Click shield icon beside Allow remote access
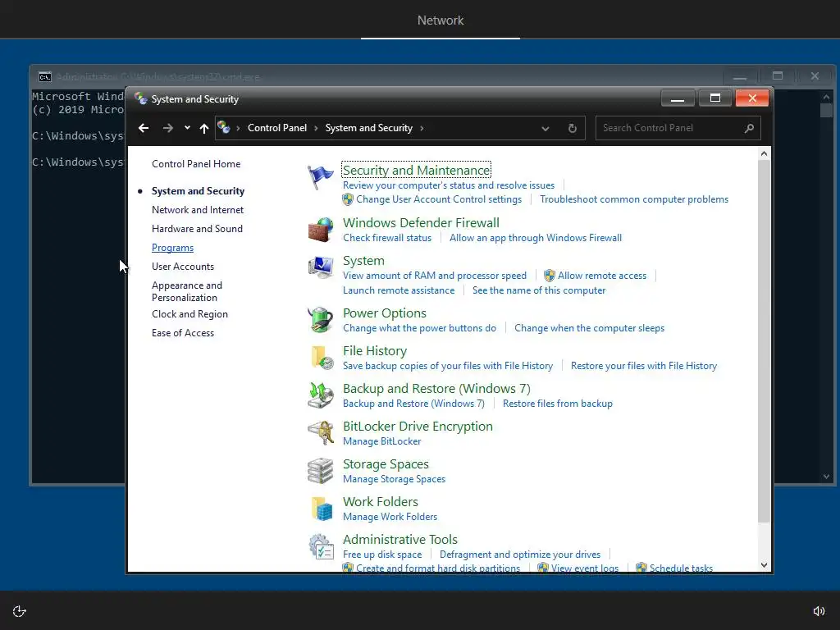Image resolution: width=840 pixels, height=630 pixels. tap(549, 276)
